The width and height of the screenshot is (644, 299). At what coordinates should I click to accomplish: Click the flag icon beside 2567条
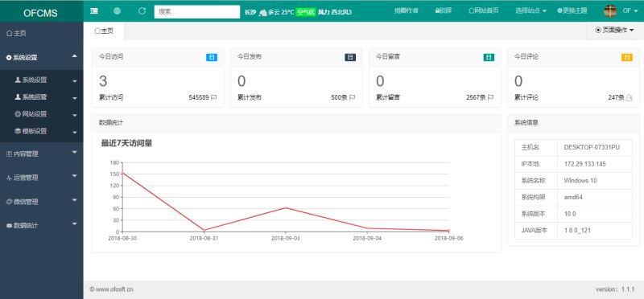[x=490, y=97]
